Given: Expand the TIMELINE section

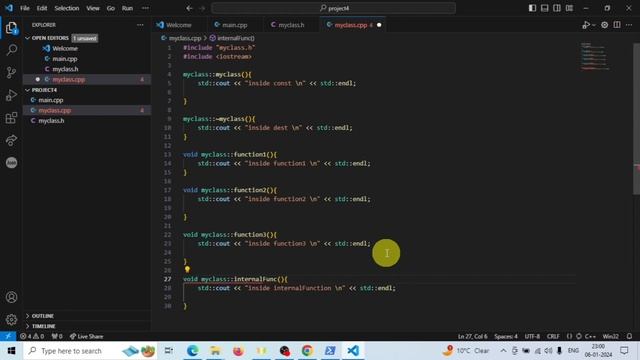Looking at the screenshot, I should coord(43,326).
